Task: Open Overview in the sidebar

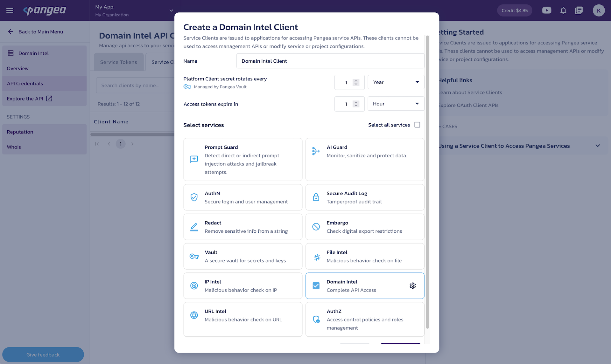Action: click(44, 68)
